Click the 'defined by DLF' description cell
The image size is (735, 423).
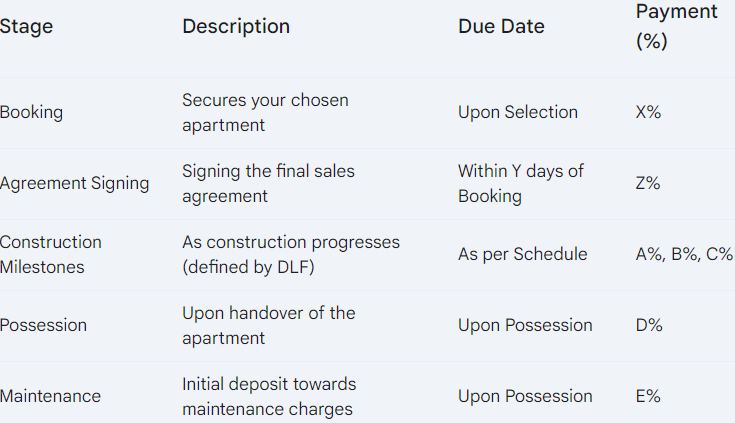pyautogui.click(x=291, y=255)
